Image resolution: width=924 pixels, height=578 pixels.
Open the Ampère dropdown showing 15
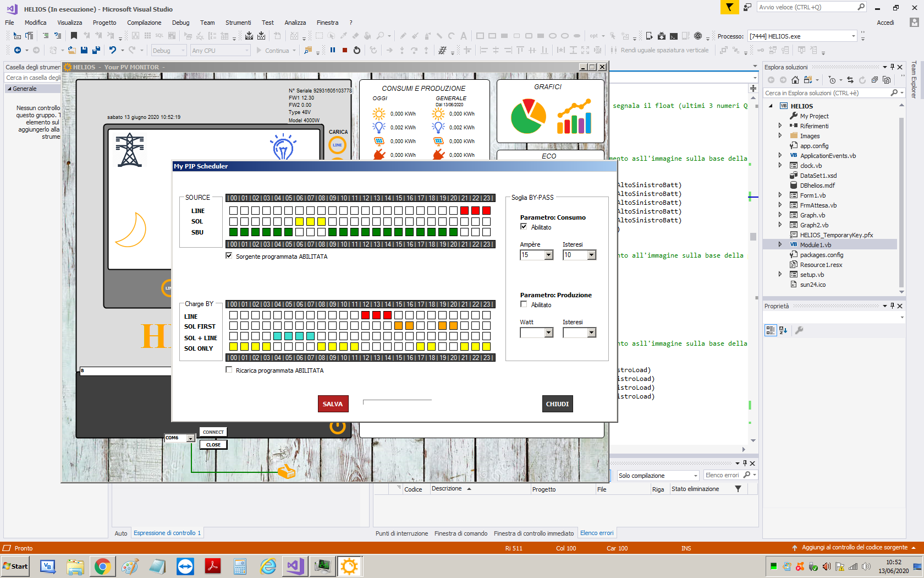point(548,255)
